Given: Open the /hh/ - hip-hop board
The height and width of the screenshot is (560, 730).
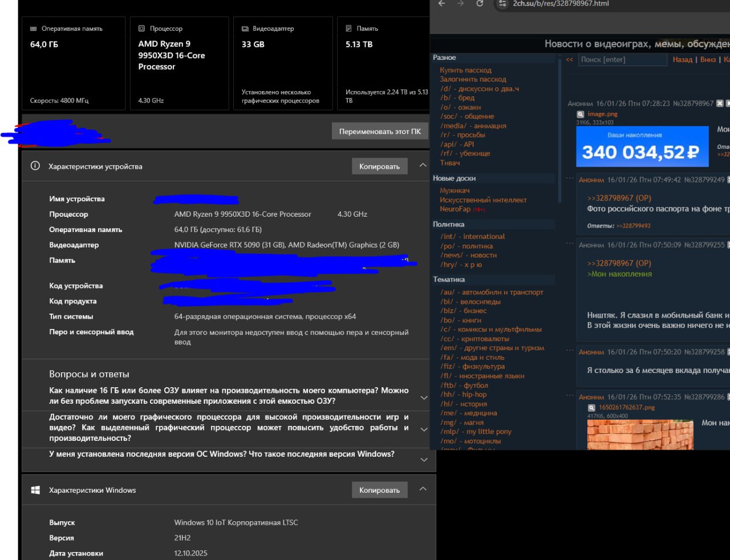Looking at the screenshot, I should (x=463, y=394).
